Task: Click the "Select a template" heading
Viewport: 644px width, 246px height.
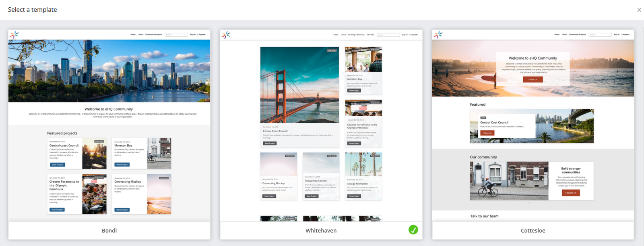Action: [x=32, y=10]
